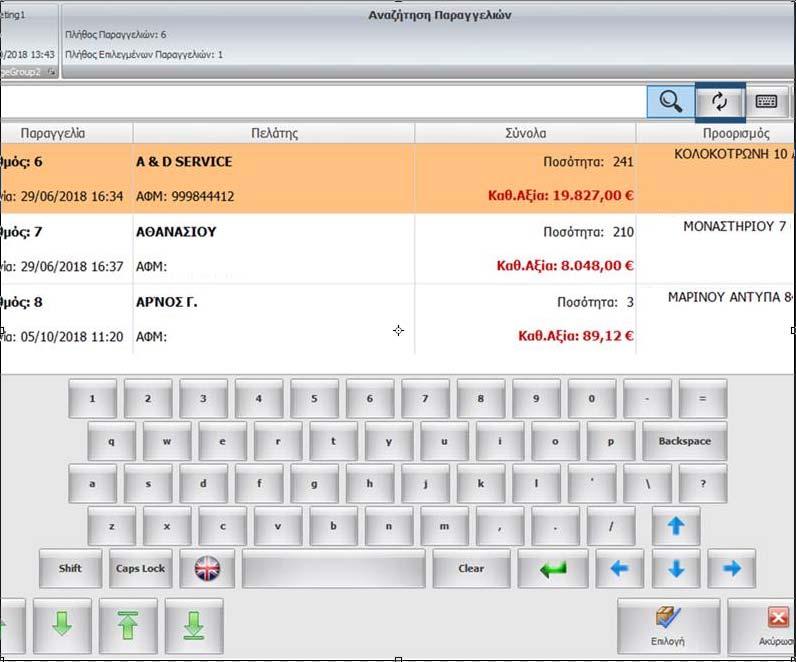Click the Καθ.Αξία: 89,12 € value

[x=576, y=336]
